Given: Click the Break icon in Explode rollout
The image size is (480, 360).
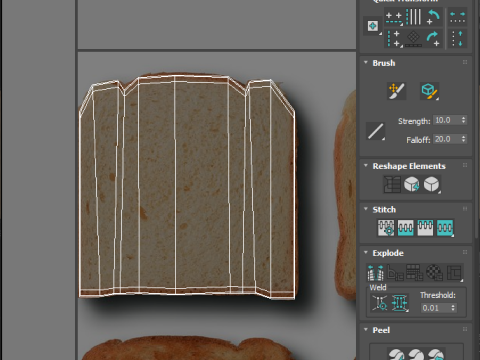Looking at the screenshot, I should tap(375, 273).
